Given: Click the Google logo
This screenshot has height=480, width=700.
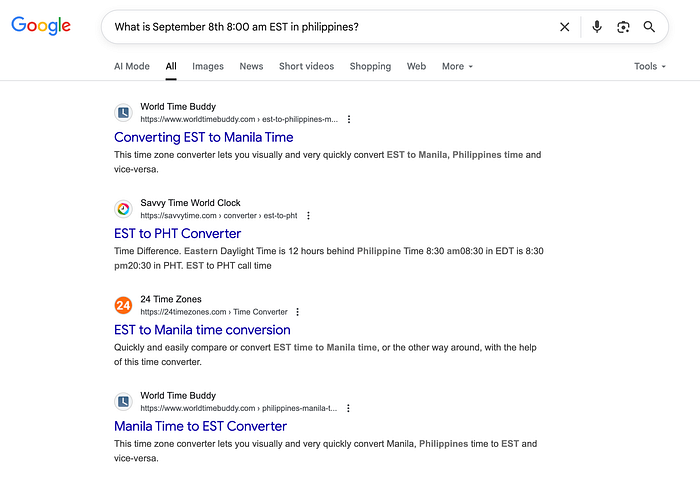Looking at the screenshot, I should click(41, 26).
